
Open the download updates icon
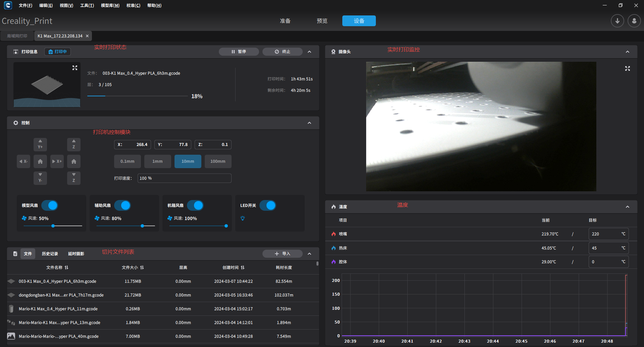click(617, 21)
